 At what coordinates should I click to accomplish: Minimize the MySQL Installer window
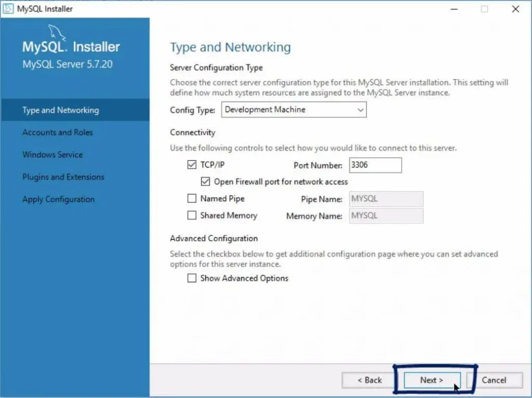point(454,9)
